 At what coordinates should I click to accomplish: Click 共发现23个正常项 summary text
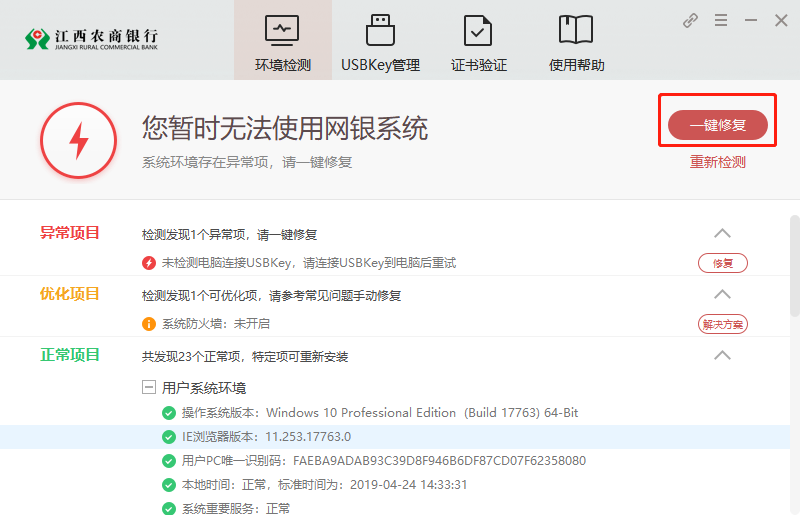(245, 357)
